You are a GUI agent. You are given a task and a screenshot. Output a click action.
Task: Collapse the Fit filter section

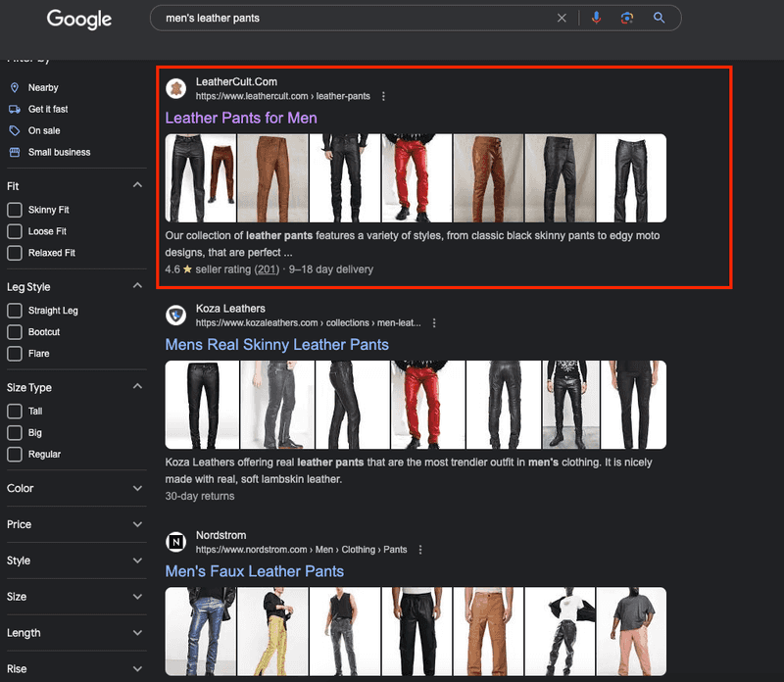[x=137, y=185]
